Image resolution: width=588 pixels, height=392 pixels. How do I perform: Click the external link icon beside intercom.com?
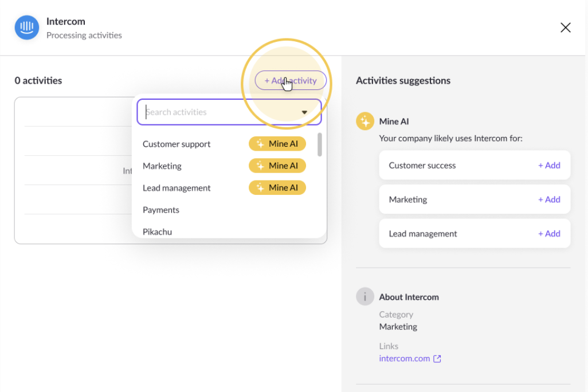[437, 359]
